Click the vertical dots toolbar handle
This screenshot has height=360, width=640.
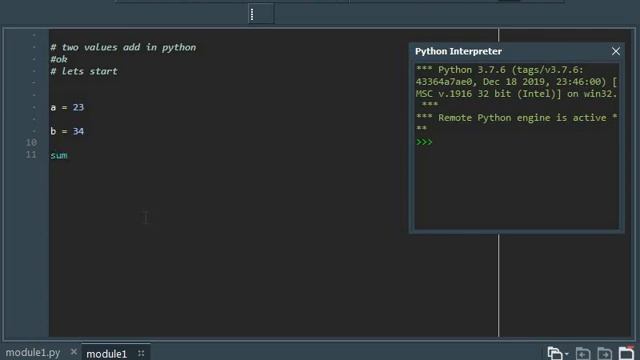[252, 14]
